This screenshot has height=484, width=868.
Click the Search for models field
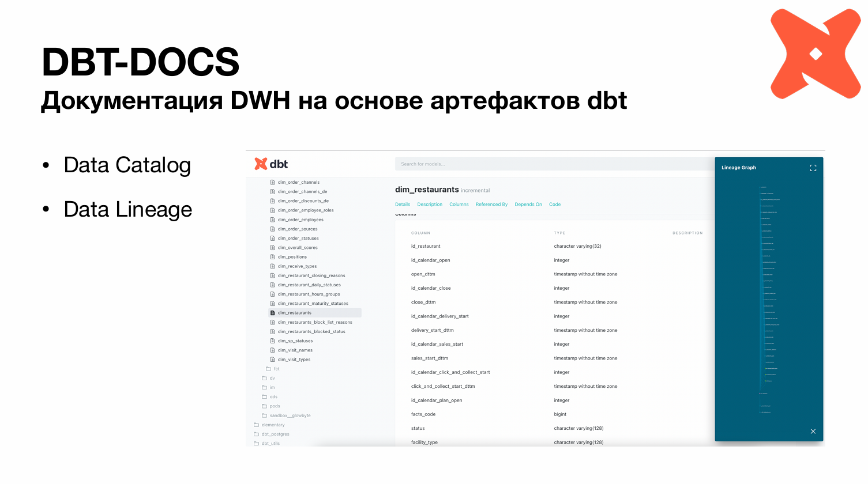pyautogui.click(x=554, y=164)
